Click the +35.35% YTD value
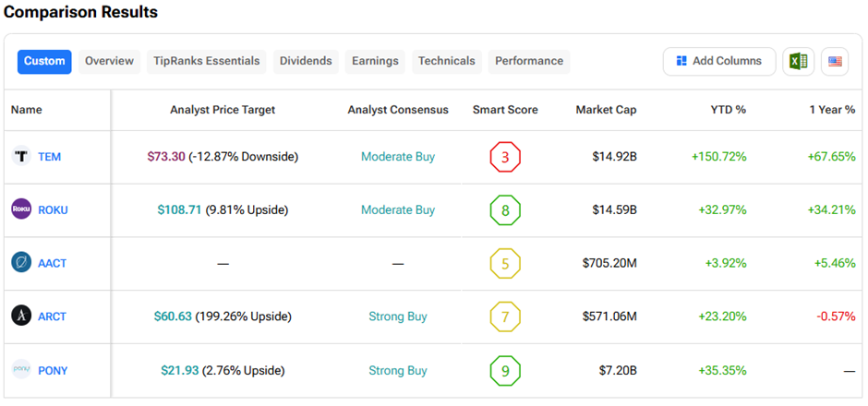The width and height of the screenshot is (868, 406). [722, 370]
